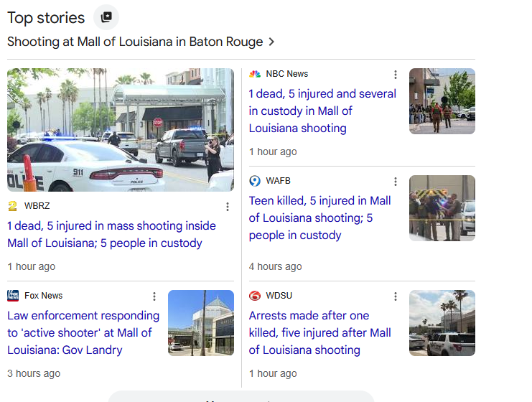Open the WBRZ police car photo

121,130
